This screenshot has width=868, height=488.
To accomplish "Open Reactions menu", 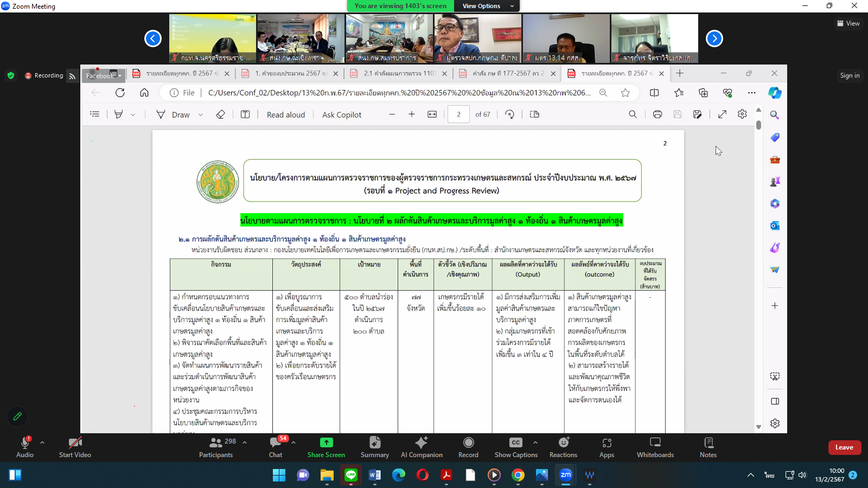I will [563, 447].
